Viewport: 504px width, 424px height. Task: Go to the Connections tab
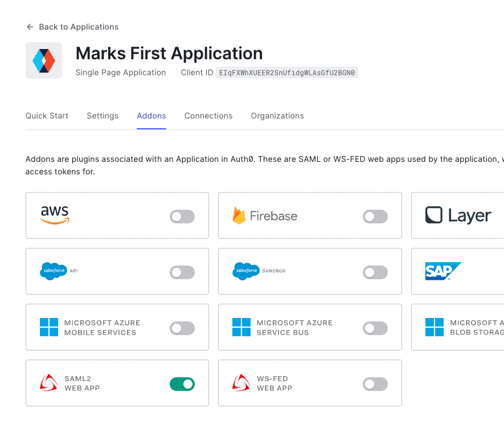[x=208, y=116]
